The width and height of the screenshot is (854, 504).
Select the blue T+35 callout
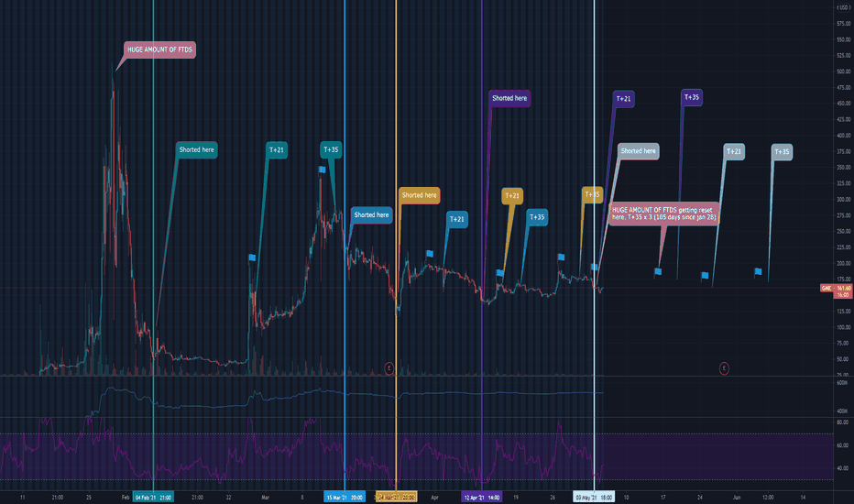click(537, 217)
